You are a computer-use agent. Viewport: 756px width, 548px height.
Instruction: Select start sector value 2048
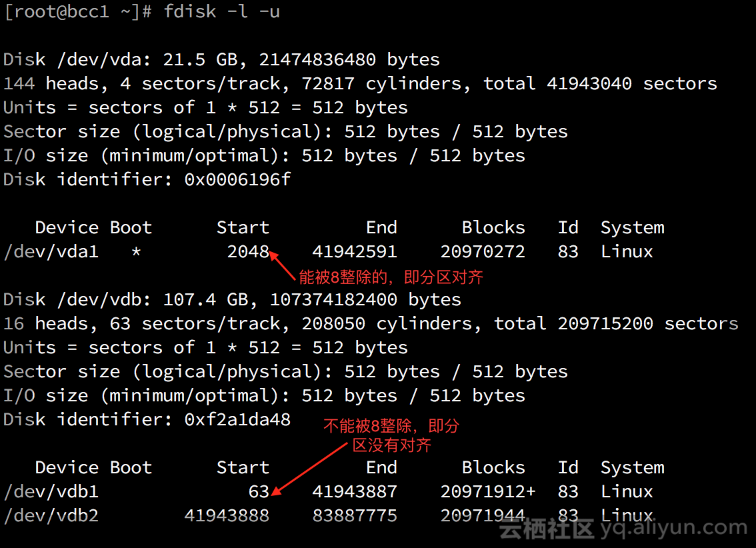click(x=248, y=251)
